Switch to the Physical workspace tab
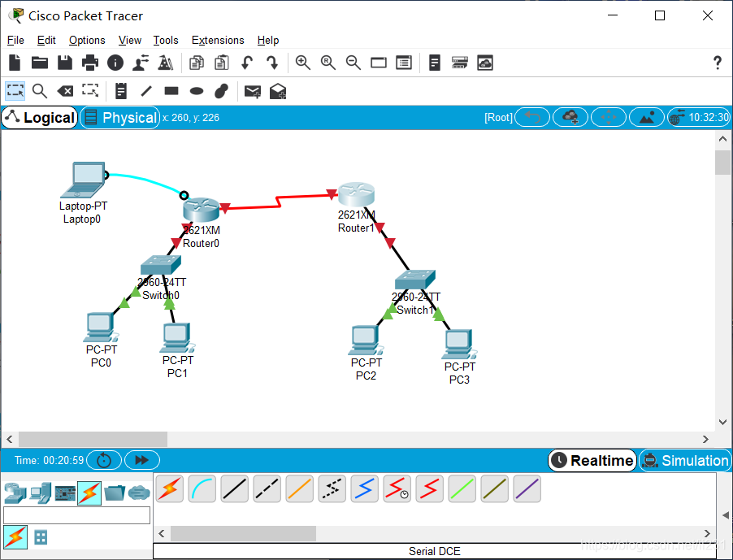 coord(120,117)
